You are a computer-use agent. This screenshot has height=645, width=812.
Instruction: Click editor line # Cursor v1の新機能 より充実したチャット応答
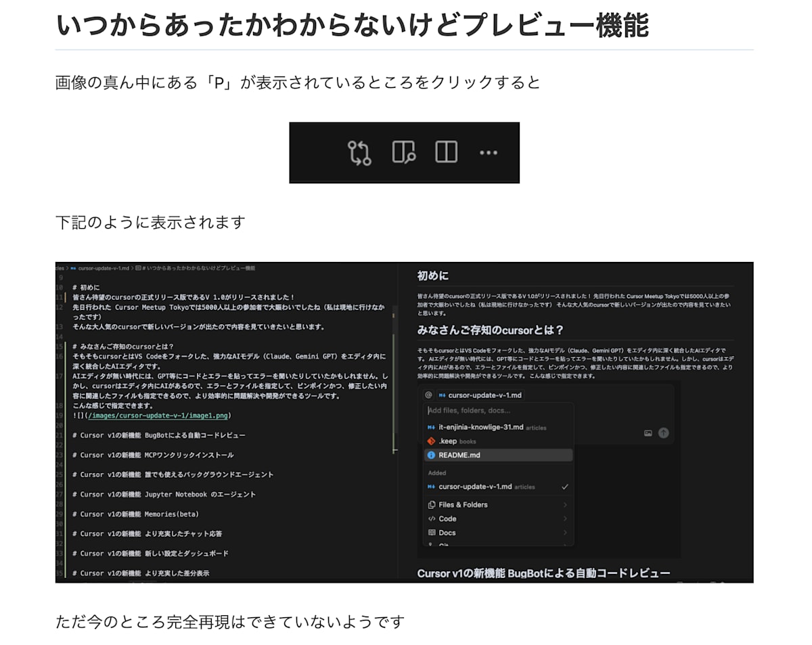[x=147, y=533]
